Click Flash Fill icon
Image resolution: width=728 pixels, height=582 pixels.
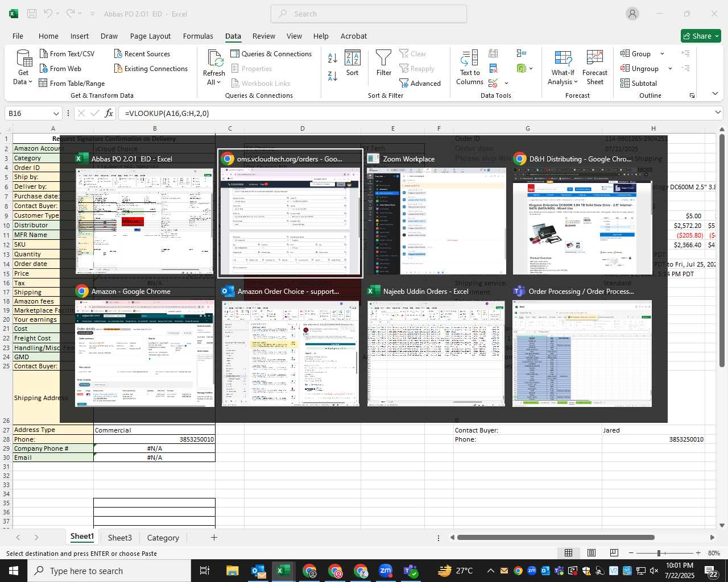(x=493, y=53)
